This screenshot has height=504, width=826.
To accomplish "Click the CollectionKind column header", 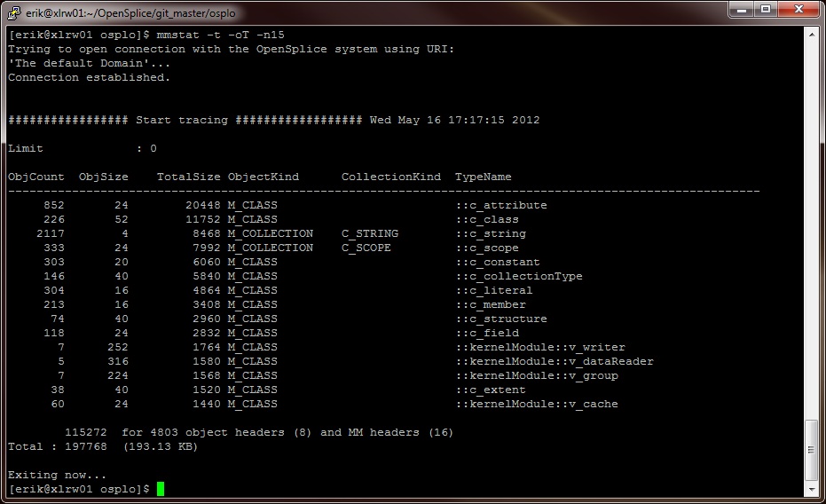I will pyautogui.click(x=391, y=177).
